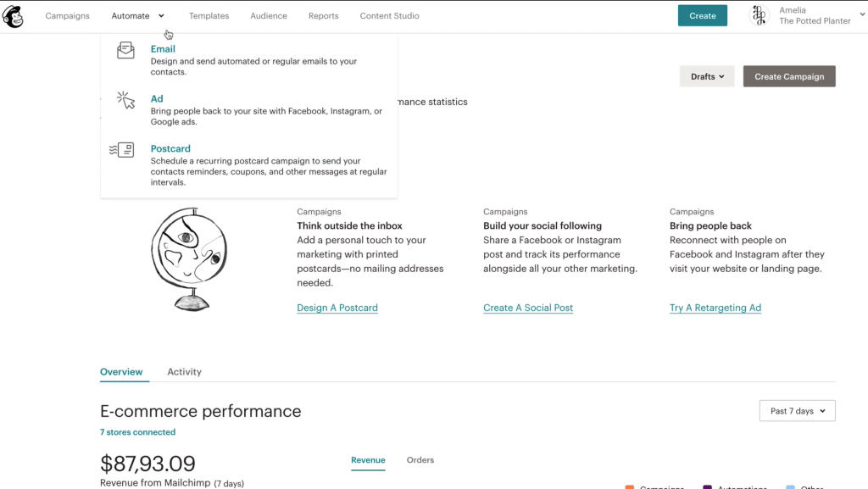Follow the Design A Postcard link
Screen dimensions: 868x489
tap(337, 308)
